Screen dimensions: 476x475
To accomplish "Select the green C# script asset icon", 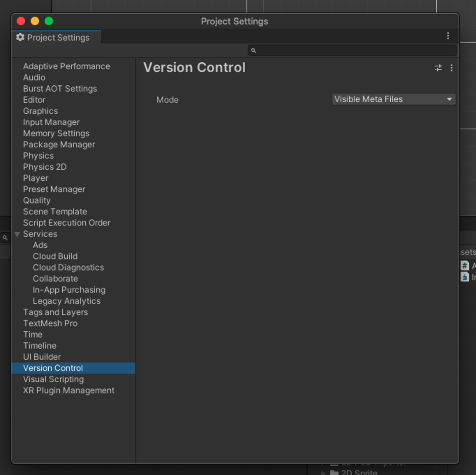I will coord(464,266).
